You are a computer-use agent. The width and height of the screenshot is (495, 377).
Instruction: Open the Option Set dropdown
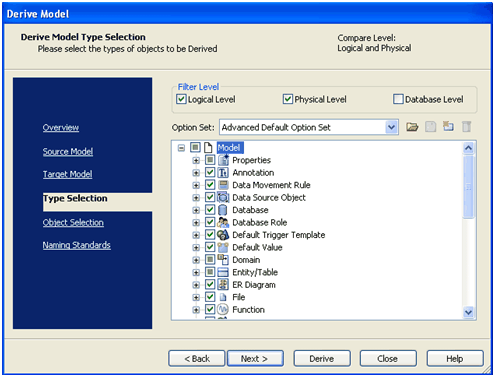(x=392, y=127)
